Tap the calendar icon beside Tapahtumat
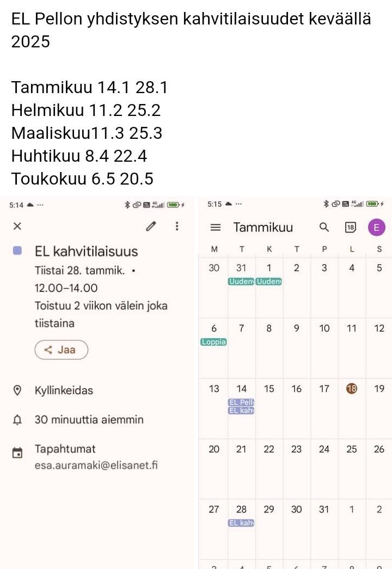Screen dimensions: 392x569 (17, 452)
